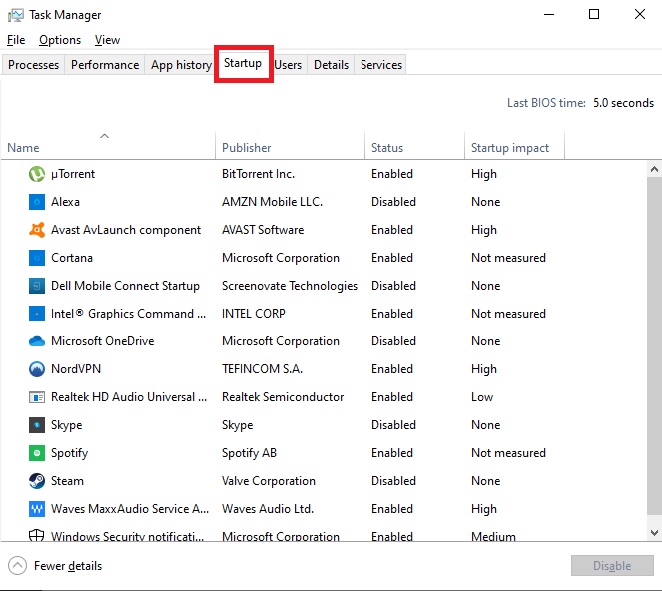The image size is (662, 591).
Task: Click the Medium startup impact value
Action: pyautogui.click(x=494, y=536)
